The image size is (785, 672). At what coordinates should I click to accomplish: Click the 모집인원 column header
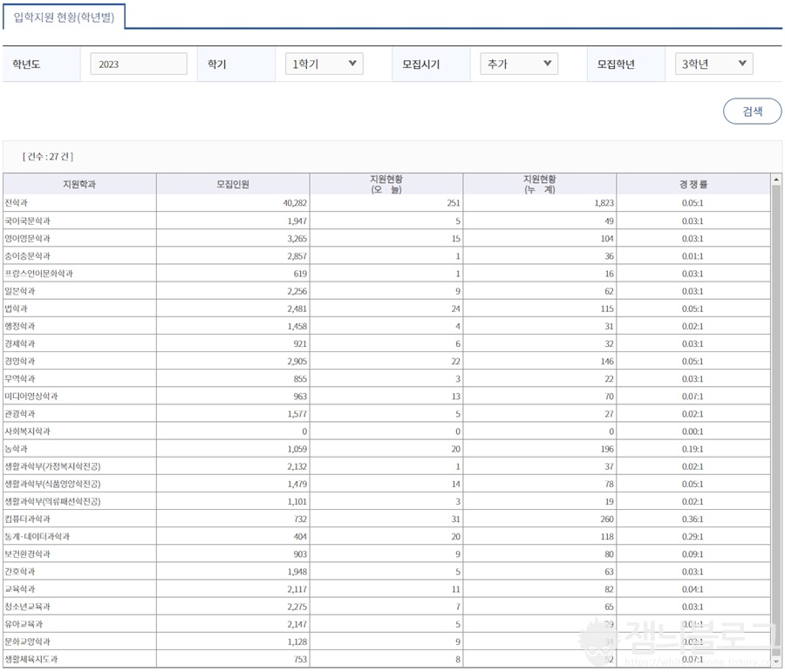click(233, 184)
